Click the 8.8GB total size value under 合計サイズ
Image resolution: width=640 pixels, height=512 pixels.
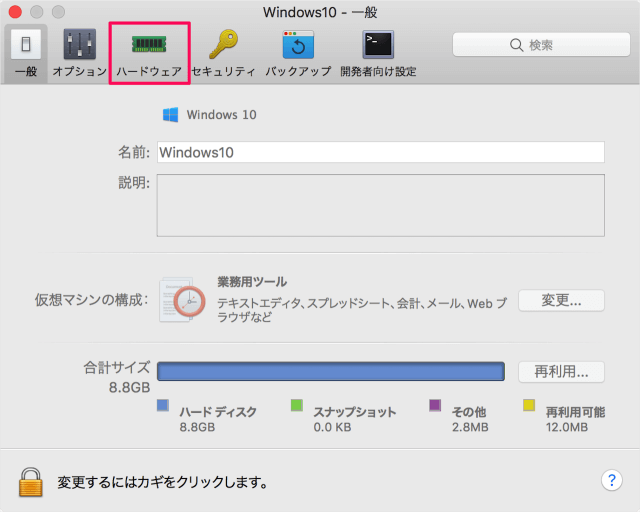coord(129,387)
